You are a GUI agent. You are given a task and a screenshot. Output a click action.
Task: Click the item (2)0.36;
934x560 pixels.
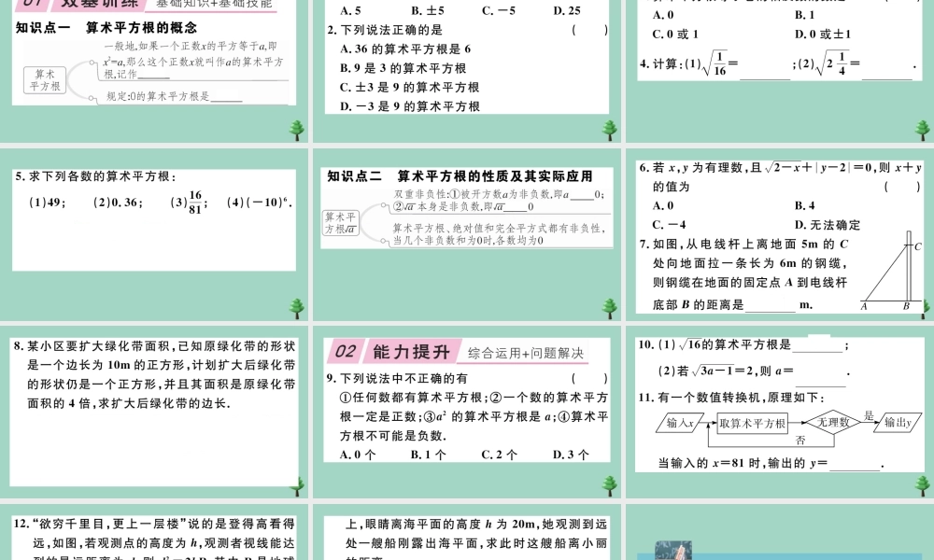click(x=118, y=203)
